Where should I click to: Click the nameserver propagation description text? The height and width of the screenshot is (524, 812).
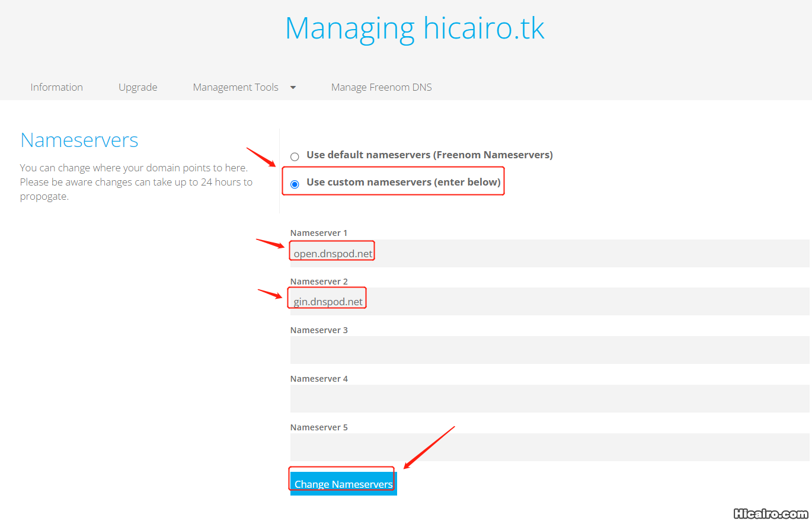136,183
